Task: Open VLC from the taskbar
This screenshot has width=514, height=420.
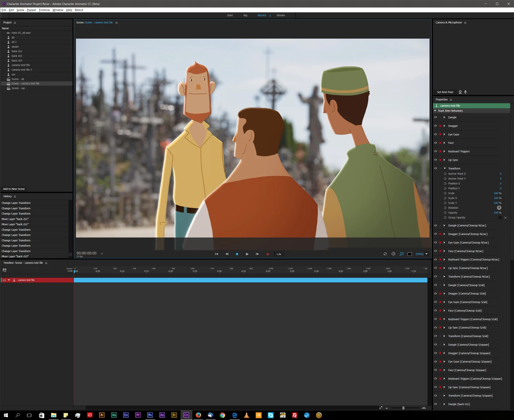Action: click(x=246, y=415)
